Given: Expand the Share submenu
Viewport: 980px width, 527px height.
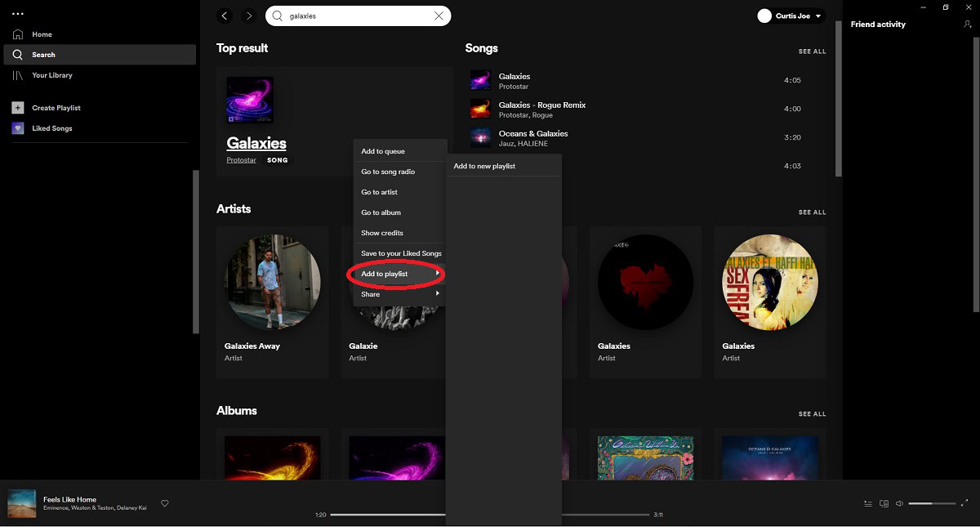Looking at the screenshot, I should 370,293.
